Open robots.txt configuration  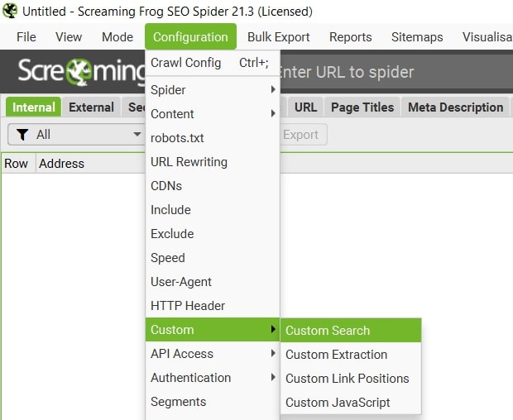pos(177,138)
